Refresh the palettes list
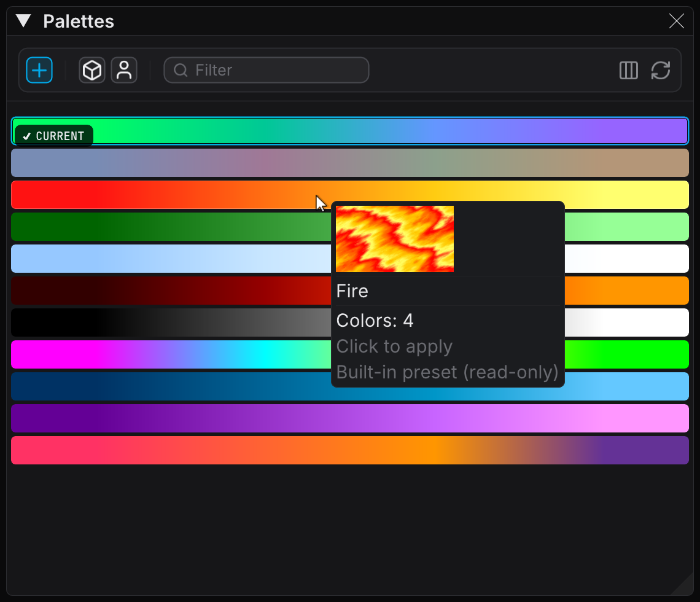 (x=661, y=70)
